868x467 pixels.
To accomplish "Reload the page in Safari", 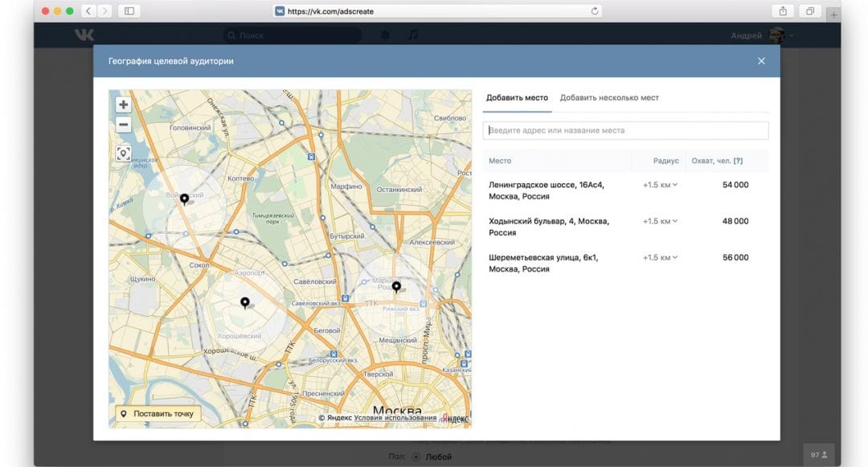I will tap(595, 11).
